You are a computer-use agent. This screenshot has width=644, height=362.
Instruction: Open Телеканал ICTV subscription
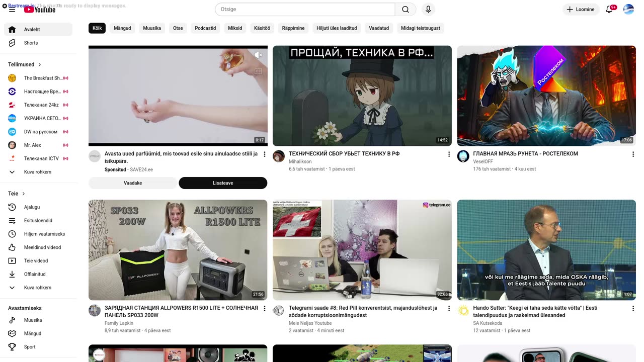(38, 158)
